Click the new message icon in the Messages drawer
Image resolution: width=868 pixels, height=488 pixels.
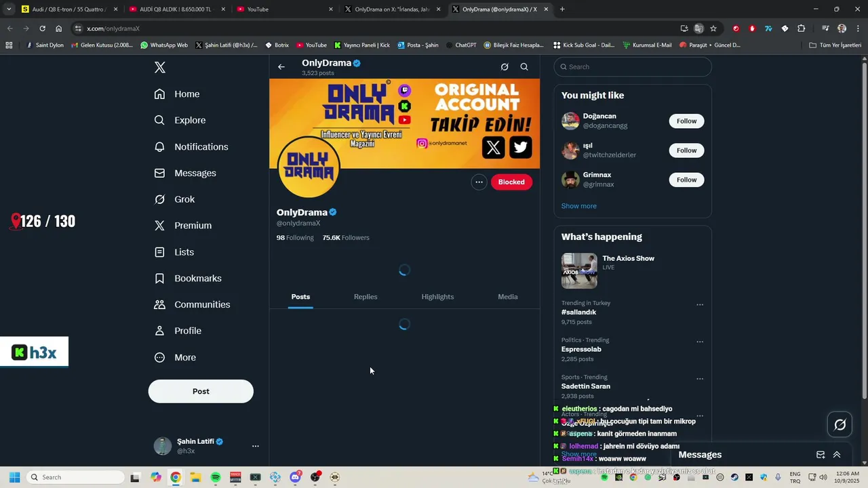point(821,455)
